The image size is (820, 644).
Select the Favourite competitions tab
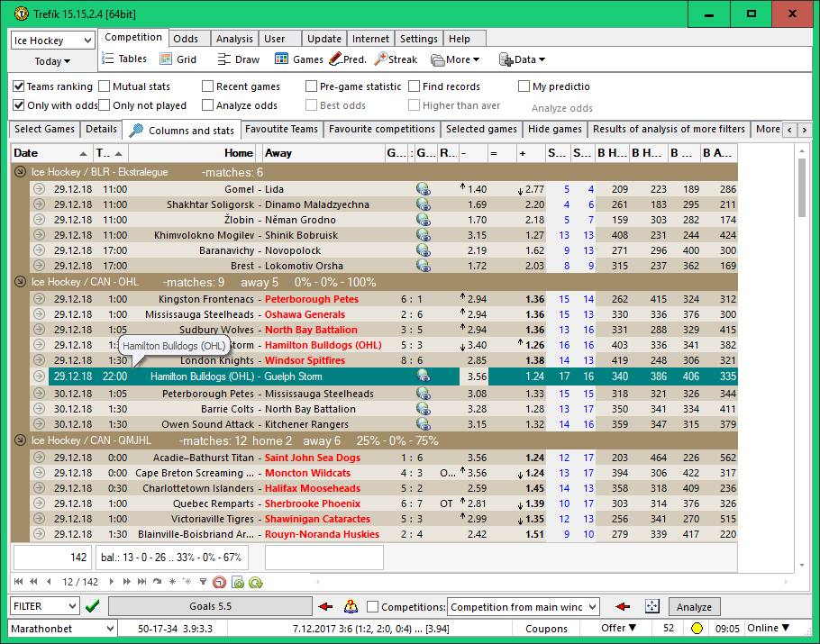(x=379, y=129)
